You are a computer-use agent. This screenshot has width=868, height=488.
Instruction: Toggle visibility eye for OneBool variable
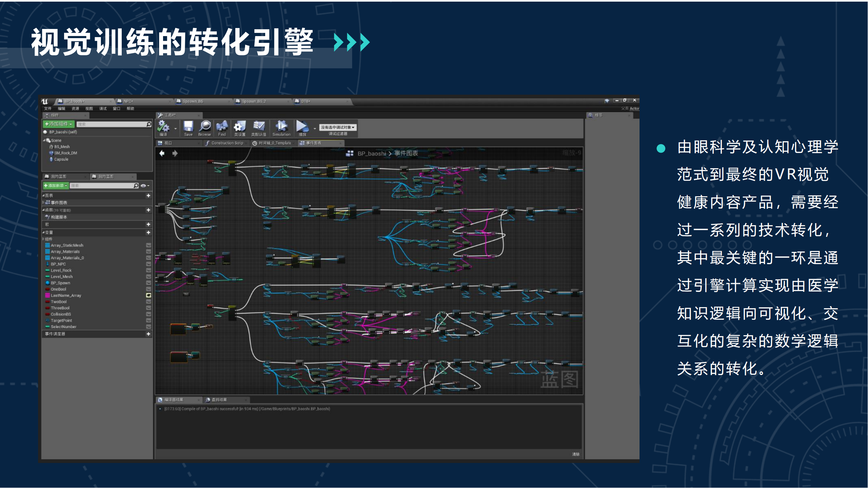(x=149, y=289)
